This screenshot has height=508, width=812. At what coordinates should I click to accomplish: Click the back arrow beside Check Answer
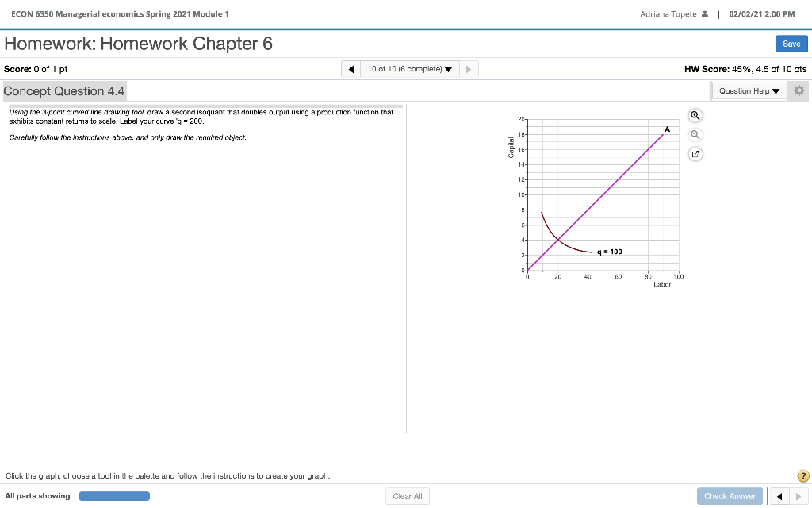pos(778,495)
